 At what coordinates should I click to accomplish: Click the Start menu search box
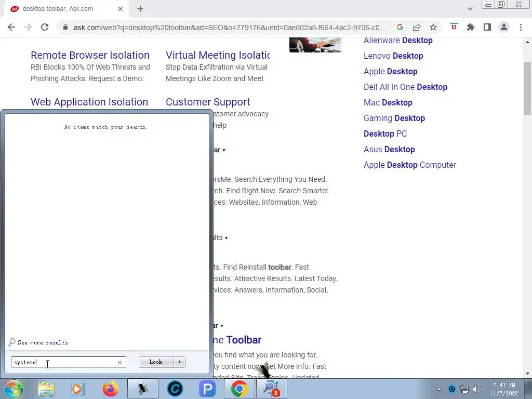pos(68,362)
